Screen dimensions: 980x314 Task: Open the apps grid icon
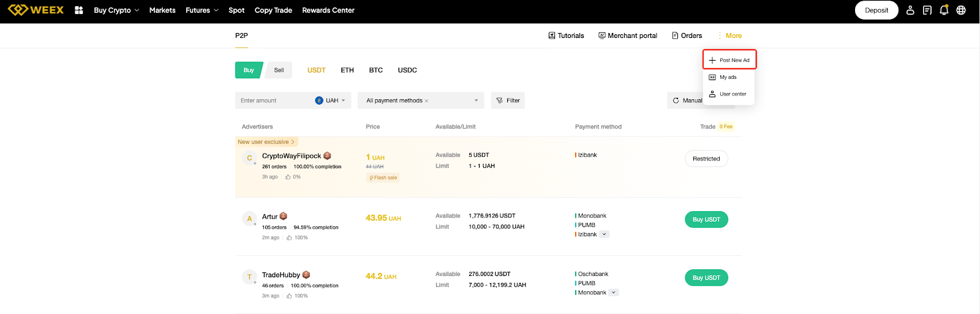78,10
